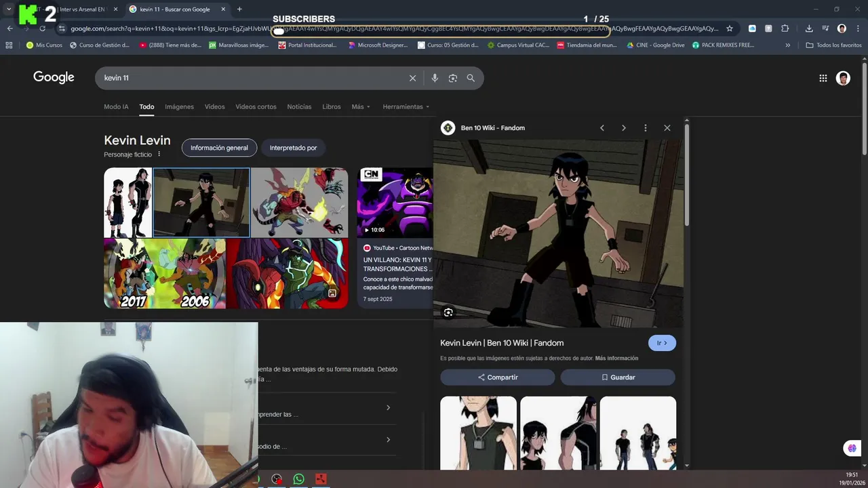Viewport: 868px width, 488px height.
Task: Open PACK REMIXES FREE bookmark
Action: click(723, 45)
